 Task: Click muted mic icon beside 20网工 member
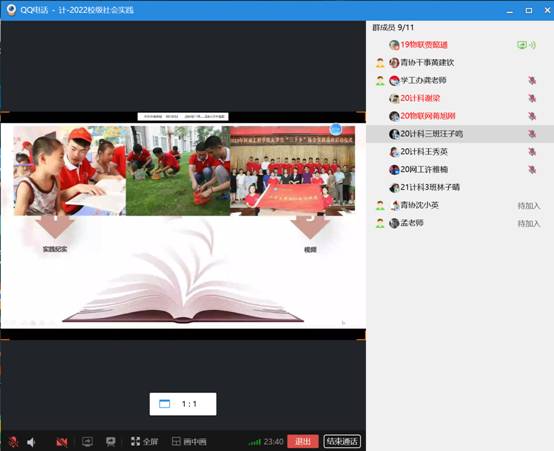tap(532, 170)
